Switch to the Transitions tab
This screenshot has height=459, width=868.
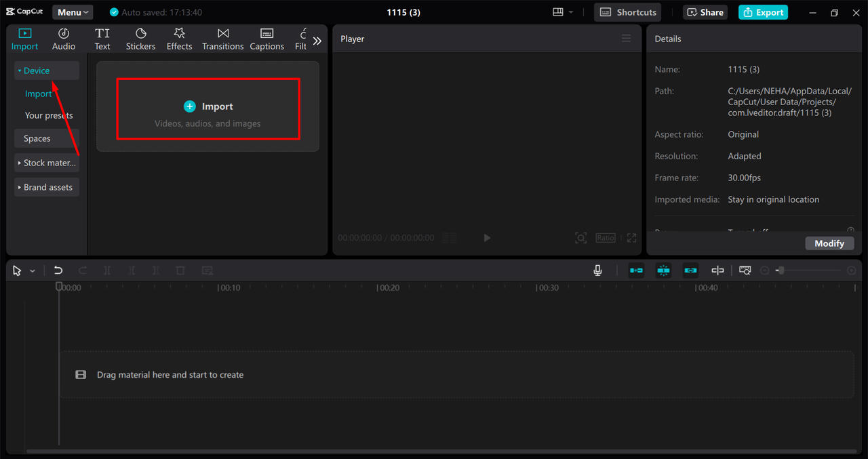click(x=222, y=39)
